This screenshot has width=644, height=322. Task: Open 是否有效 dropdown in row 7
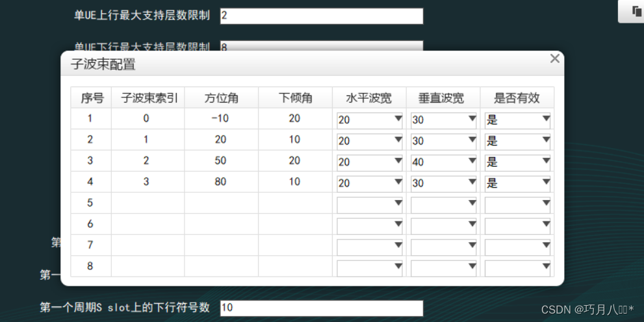click(517, 247)
